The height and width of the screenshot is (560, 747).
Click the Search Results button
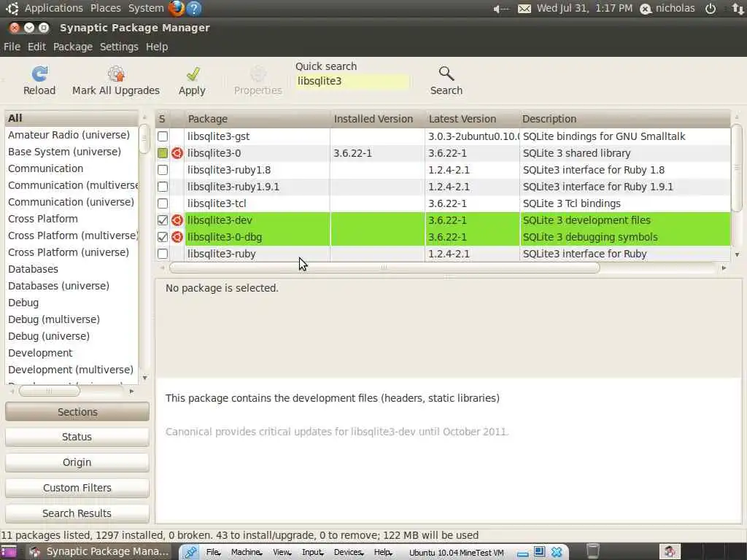click(x=77, y=513)
